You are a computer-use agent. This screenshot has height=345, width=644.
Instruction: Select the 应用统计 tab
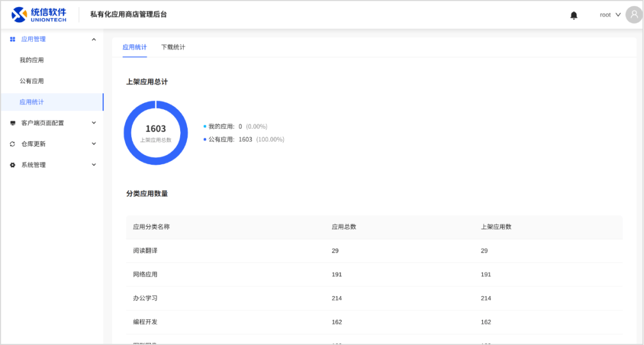pos(134,47)
